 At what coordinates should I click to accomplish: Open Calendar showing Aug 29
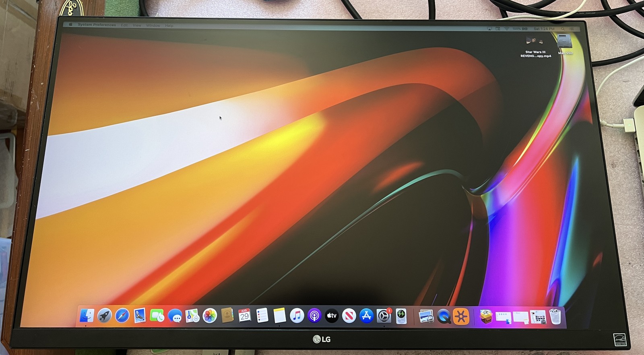(x=244, y=316)
